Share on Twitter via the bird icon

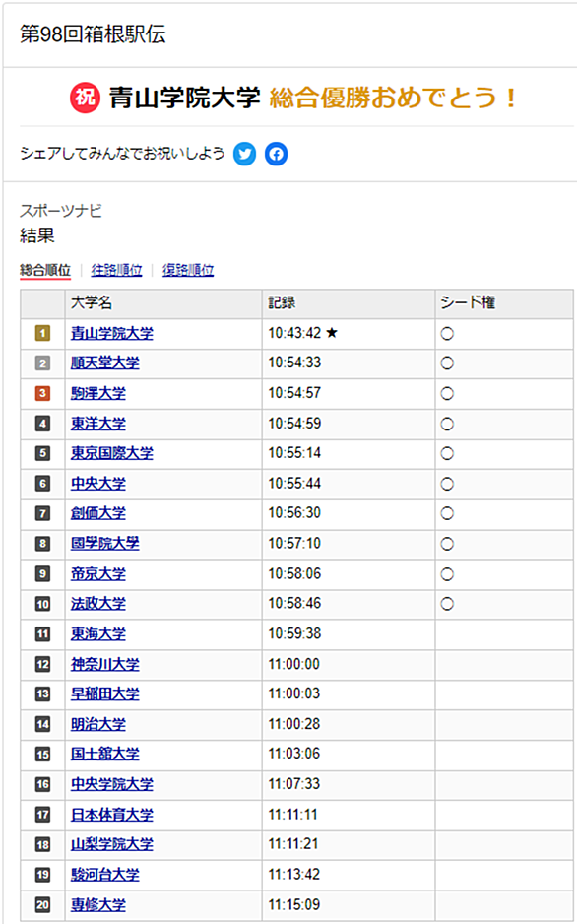[245, 155]
